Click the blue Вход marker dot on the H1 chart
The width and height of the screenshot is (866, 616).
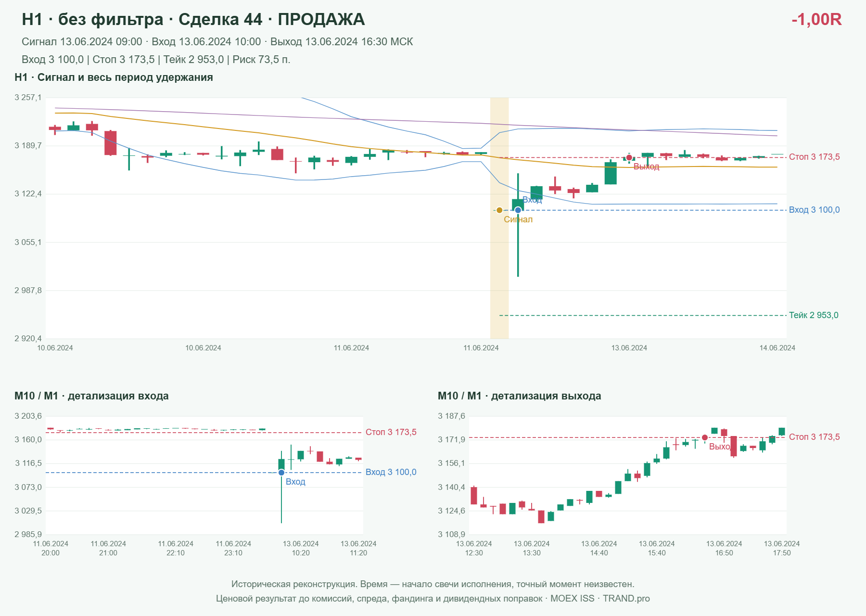[518, 210]
